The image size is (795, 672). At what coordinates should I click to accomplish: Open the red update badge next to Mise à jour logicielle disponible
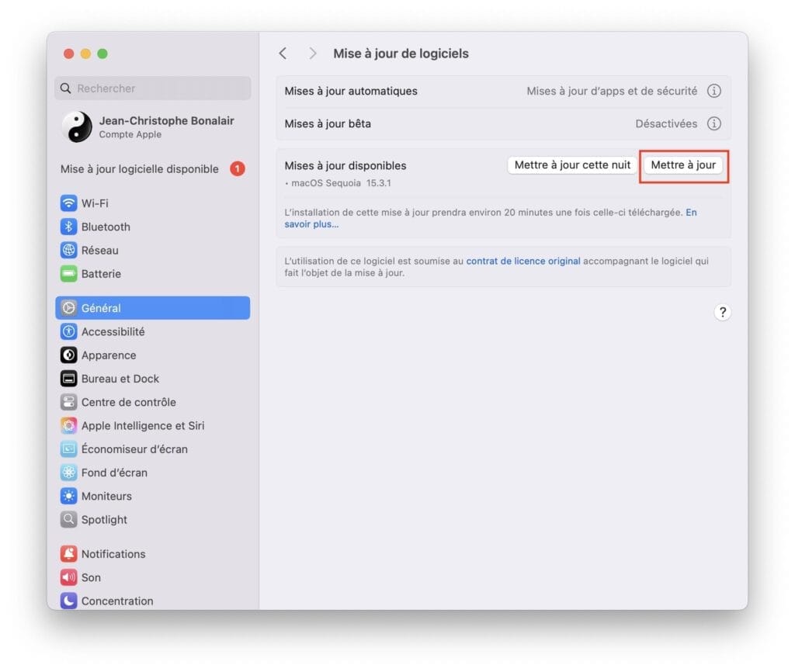pyautogui.click(x=238, y=168)
